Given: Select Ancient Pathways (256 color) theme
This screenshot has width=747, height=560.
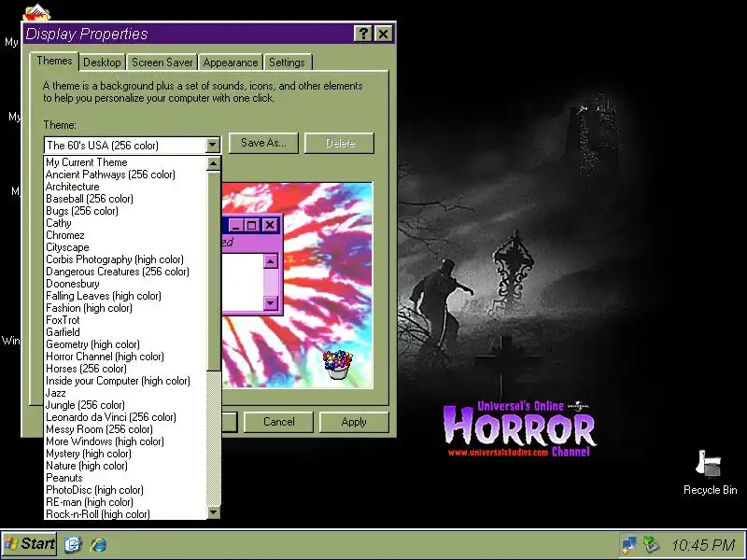Looking at the screenshot, I should [125, 175].
